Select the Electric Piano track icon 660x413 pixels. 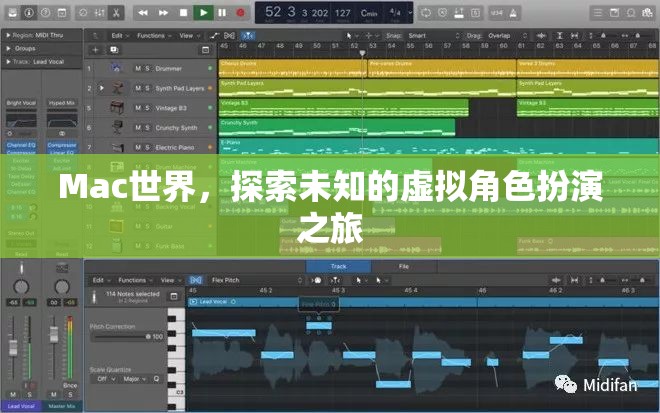(117, 147)
